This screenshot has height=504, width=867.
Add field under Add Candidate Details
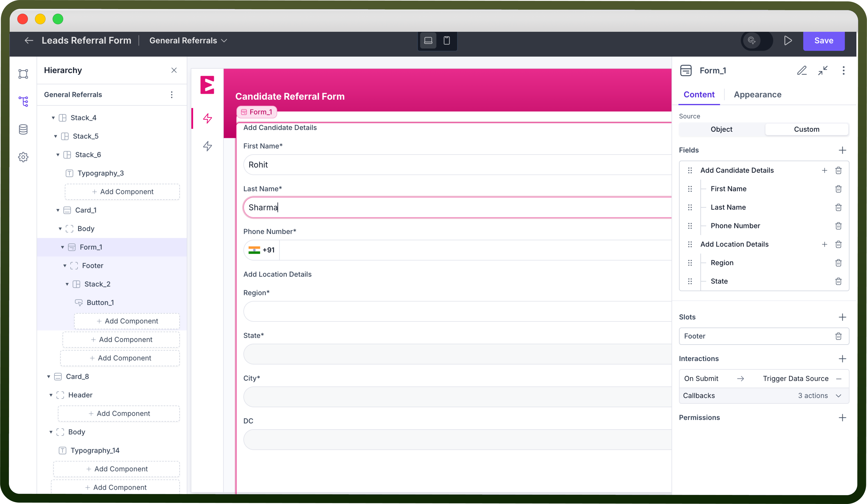[824, 170]
